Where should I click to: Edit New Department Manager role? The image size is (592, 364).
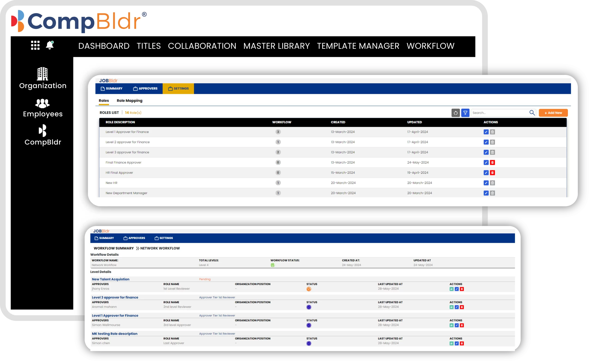(486, 193)
